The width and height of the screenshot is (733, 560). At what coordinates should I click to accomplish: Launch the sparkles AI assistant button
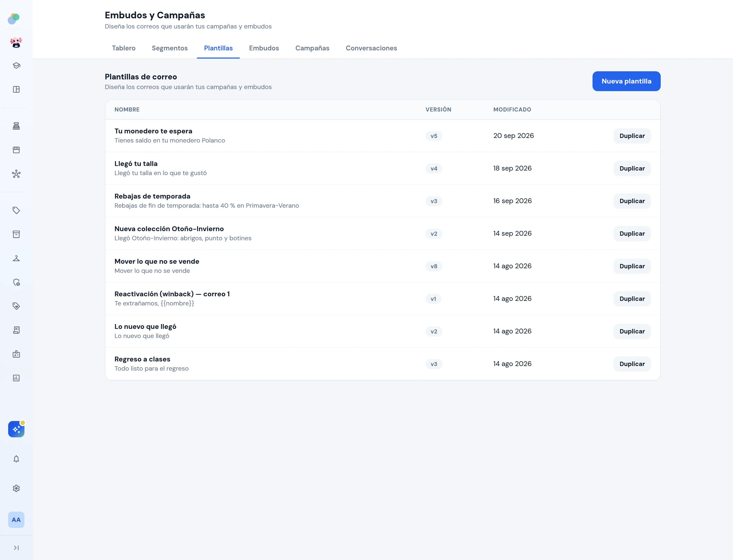pyautogui.click(x=16, y=429)
